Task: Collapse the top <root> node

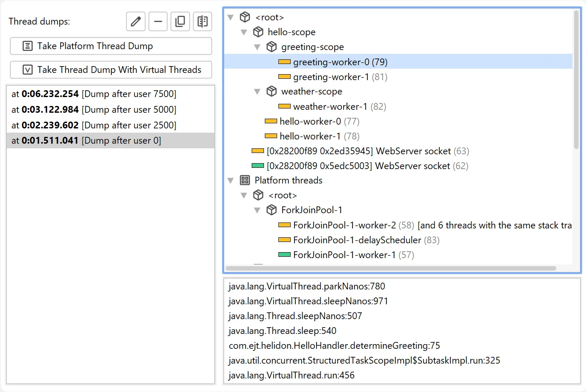Action: click(231, 17)
